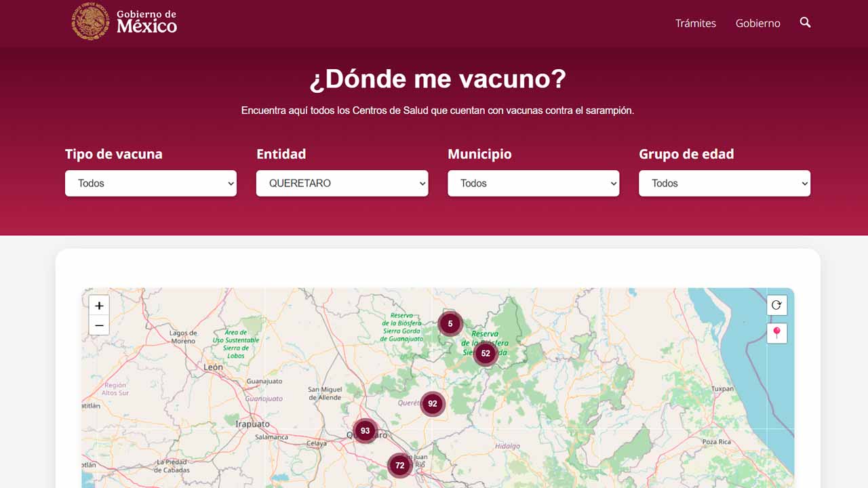Click the cluster marker labeled 72
The width and height of the screenshot is (868, 488).
pyautogui.click(x=400, y=466)
